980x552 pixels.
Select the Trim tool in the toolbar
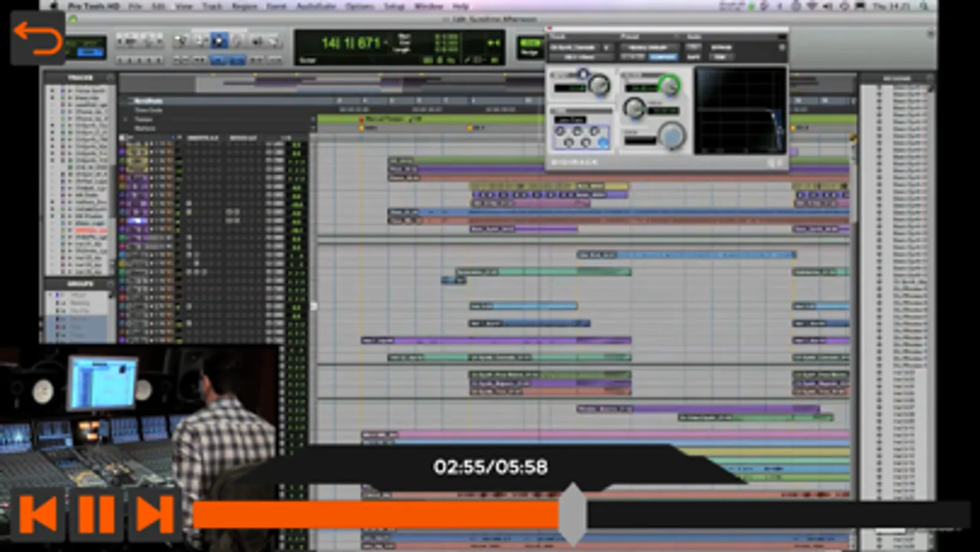click(x=200, y=41)
